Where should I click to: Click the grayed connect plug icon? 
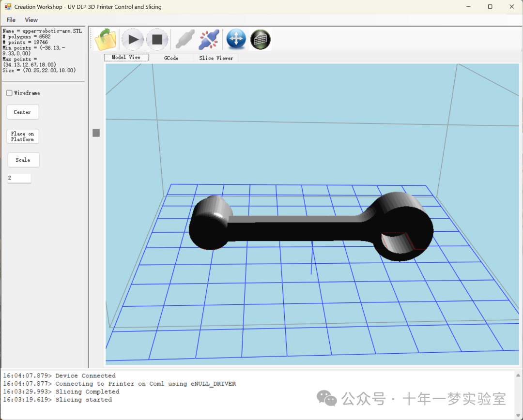tap(185, 39)
